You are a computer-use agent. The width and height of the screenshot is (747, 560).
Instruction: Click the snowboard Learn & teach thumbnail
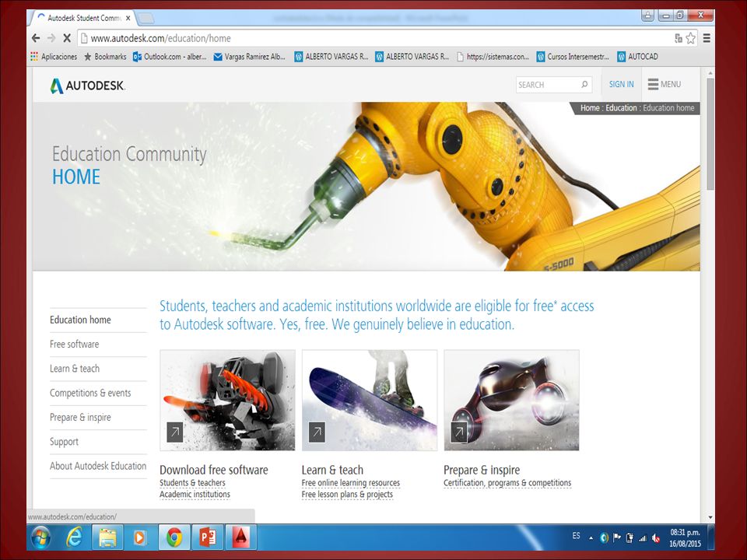pyautogui.click(x=369, y=400)
